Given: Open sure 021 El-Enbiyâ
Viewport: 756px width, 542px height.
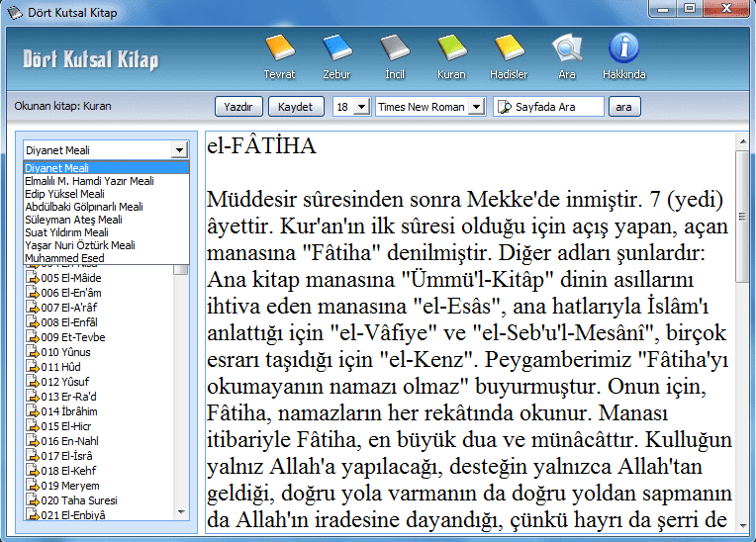Looking at the screenshot, I should click(73, 515).
